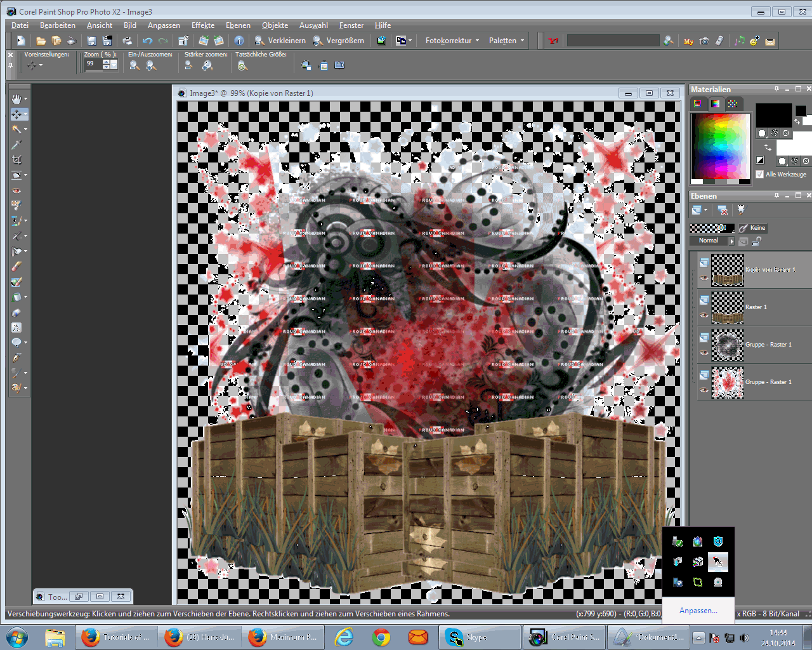812x650 pixels.
Task: Click the Anpassen... link in the tray popup
Action: point(698,611)
